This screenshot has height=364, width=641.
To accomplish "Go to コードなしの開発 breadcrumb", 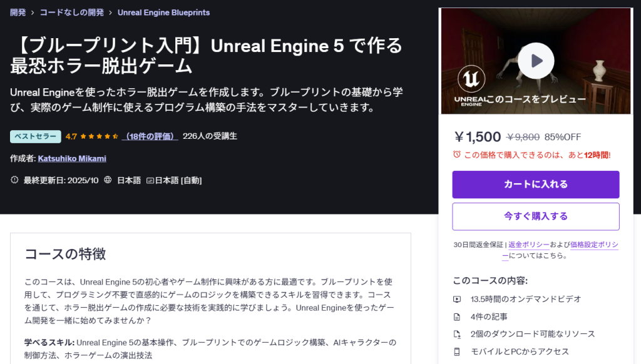I will 72,13.
